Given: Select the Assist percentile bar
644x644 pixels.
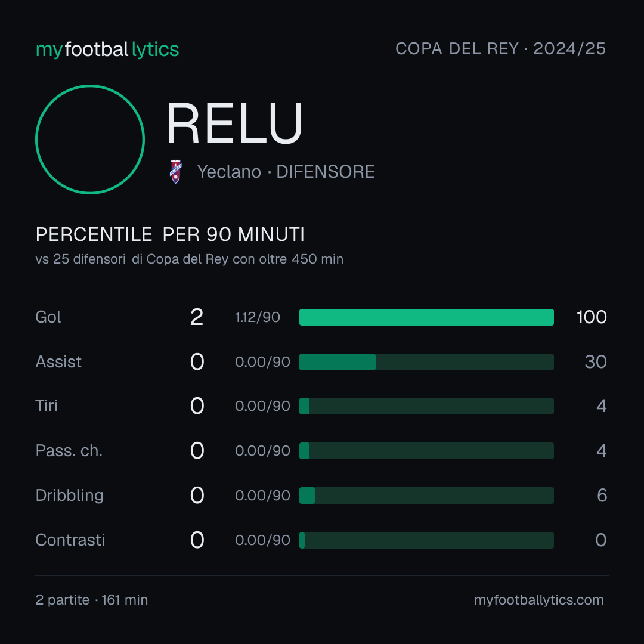Looking at the screenshot, I should [426, 362].
